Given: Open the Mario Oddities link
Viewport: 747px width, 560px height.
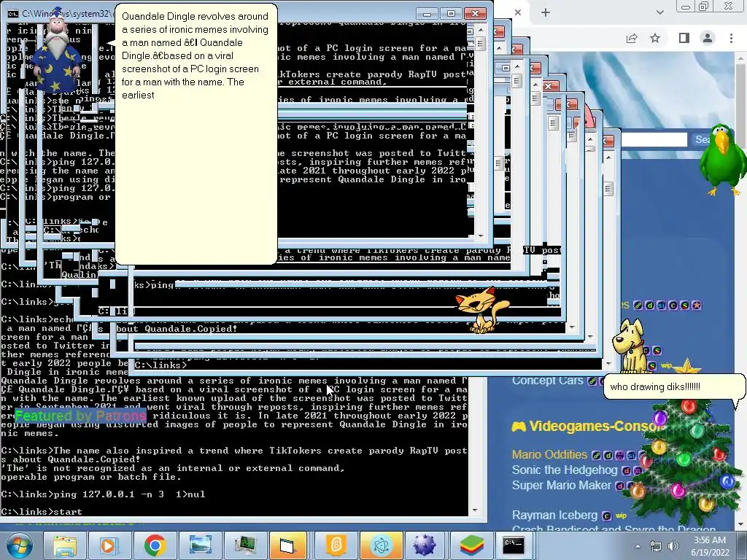Looking at the screenshot, I should (x=549, y=455).
